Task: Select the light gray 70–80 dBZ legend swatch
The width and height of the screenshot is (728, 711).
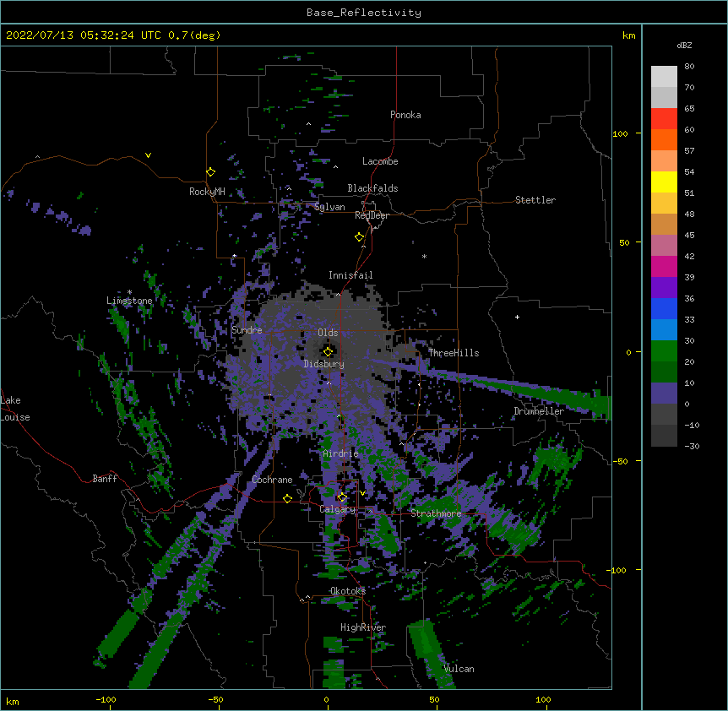Action: pyautogui.click(x=664, y=76)
